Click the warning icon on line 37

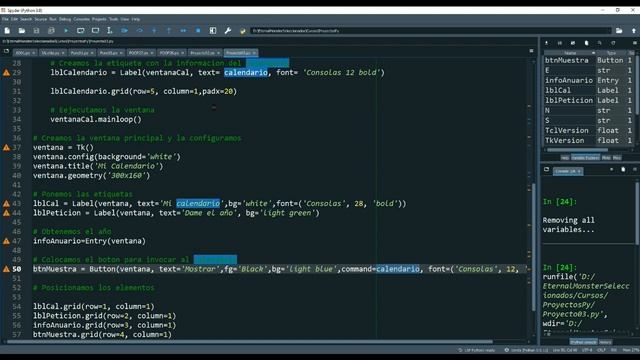(6, 147)
